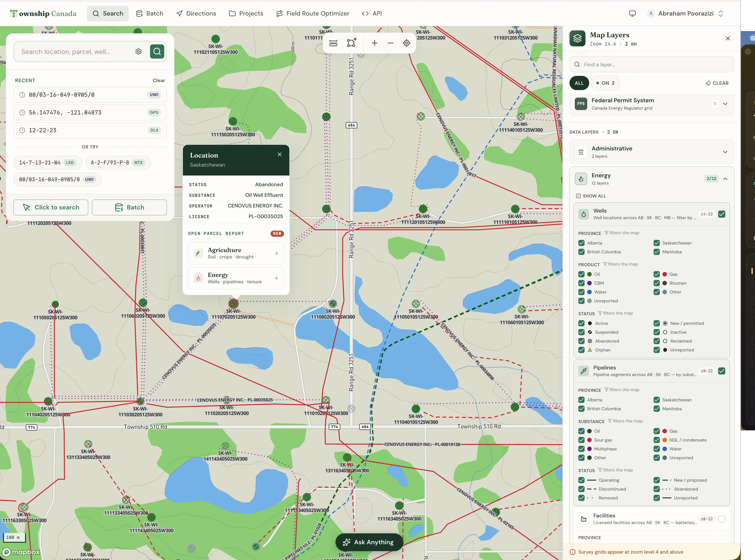Clear recent searches
Image resolution: width=755 pixels, height=560 pixels.
[159, 80]
